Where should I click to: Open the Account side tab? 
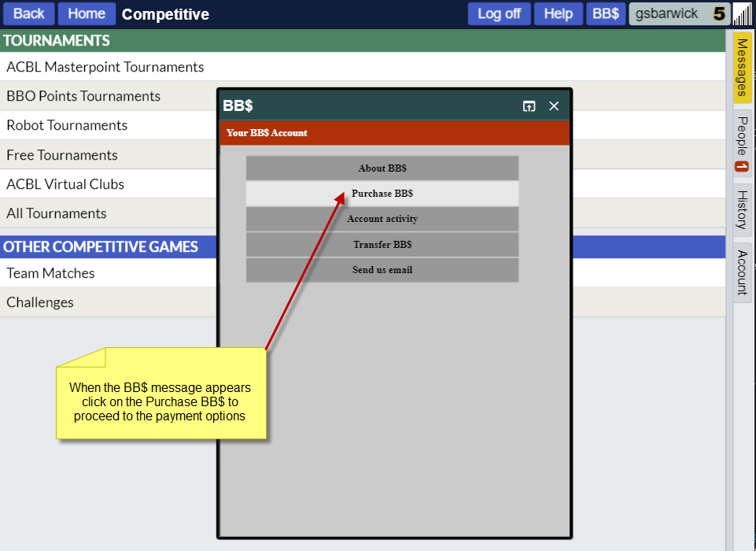[743, 272]
